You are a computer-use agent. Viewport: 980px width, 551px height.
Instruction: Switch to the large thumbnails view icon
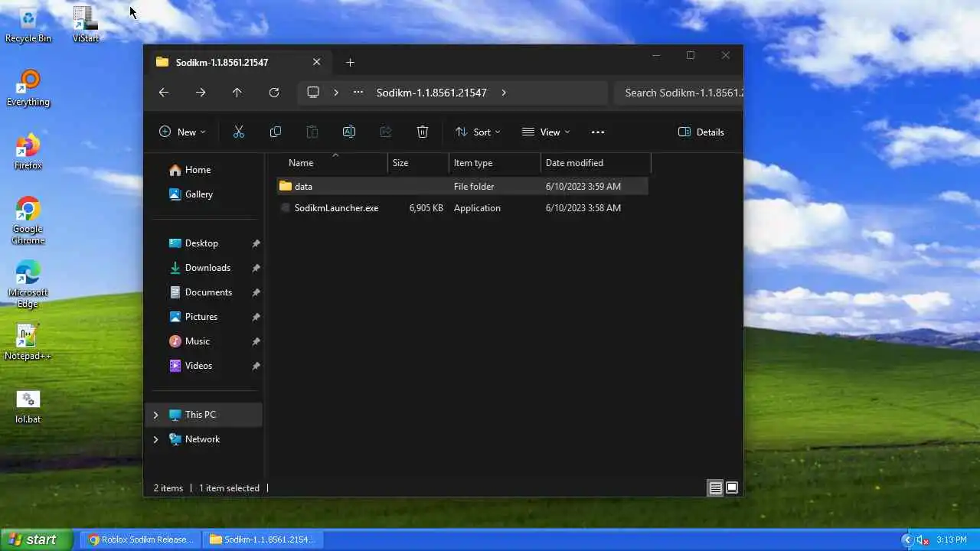(x=732, y=487)
